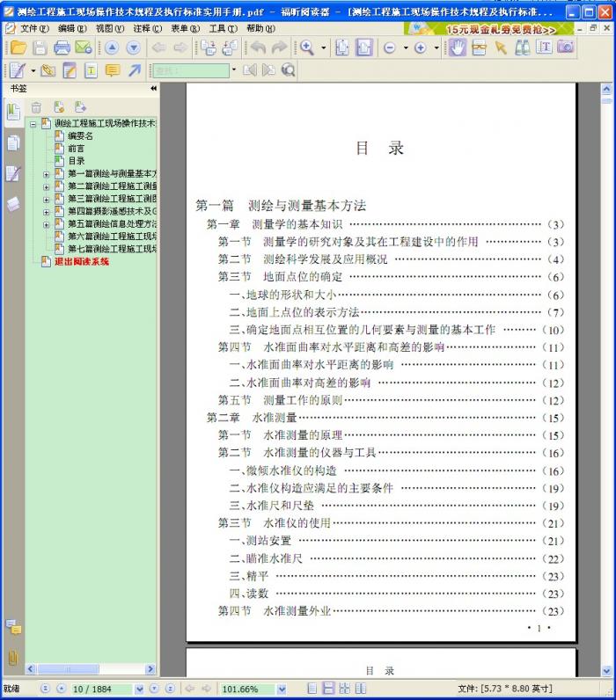Click the binoculars Find icon

coord(523,47)
